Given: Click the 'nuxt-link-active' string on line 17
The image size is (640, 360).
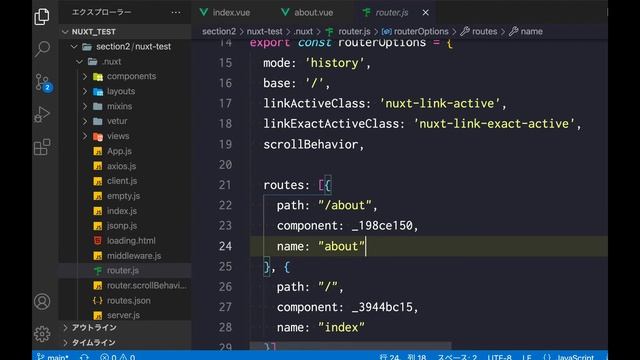Looking at the screenshot, I should point(440,103).
